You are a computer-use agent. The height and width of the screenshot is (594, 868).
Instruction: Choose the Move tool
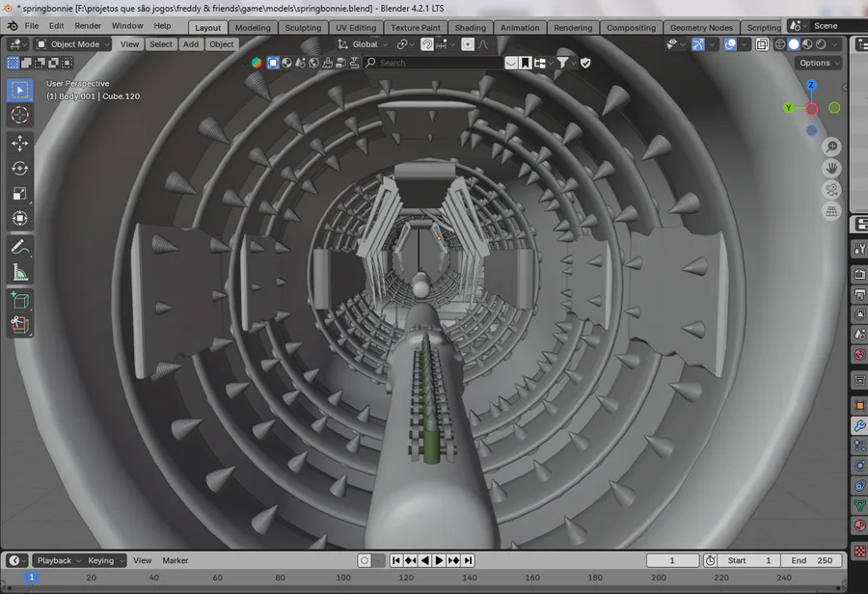coord(20,144)
